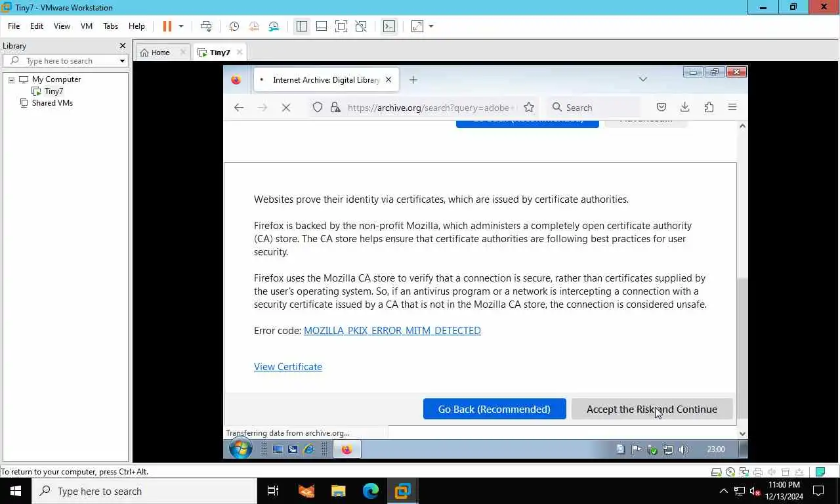The image size is (840, 504).
Task: Open the View menu
Action: 62,26
